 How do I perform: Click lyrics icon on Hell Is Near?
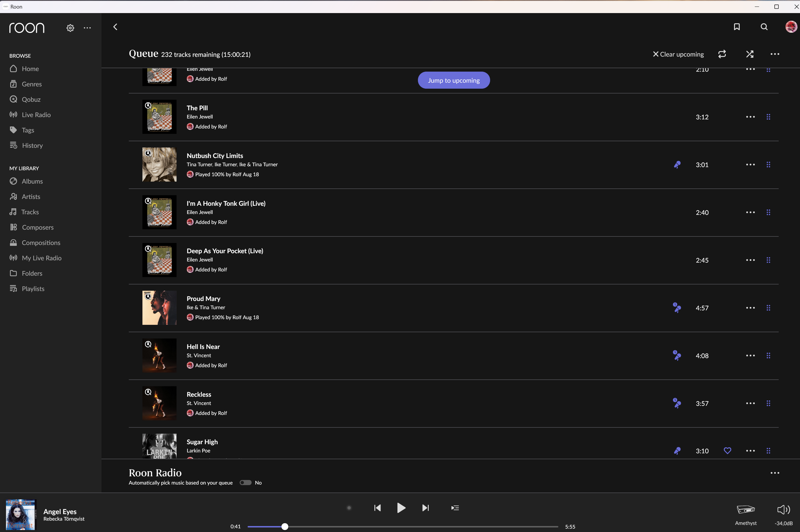677,356
